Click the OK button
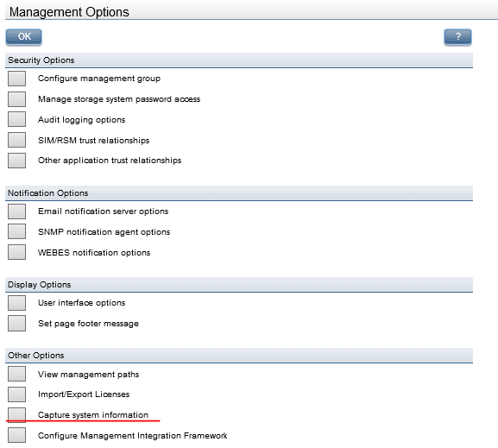 tap(23, 37)
